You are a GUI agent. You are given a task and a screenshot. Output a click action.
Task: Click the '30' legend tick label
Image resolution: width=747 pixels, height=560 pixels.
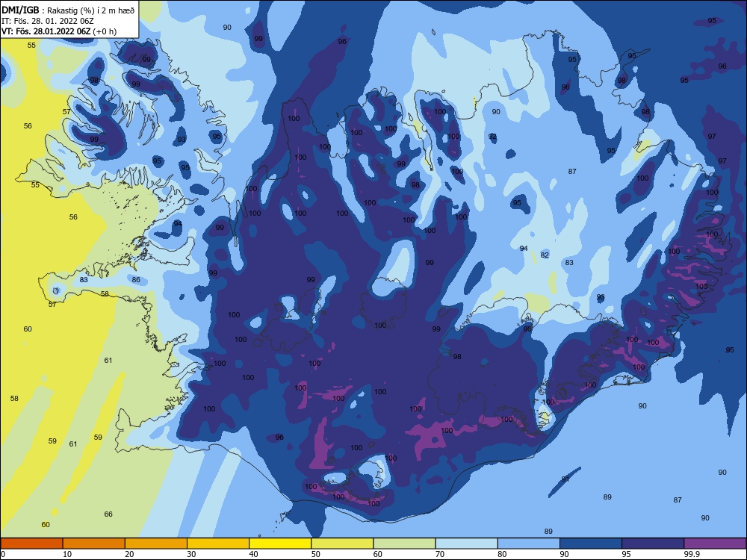point(191,554)
